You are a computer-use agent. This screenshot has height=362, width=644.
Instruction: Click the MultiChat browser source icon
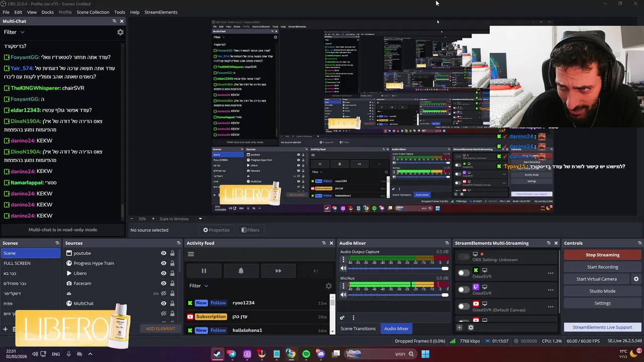[x=69, y=304]
